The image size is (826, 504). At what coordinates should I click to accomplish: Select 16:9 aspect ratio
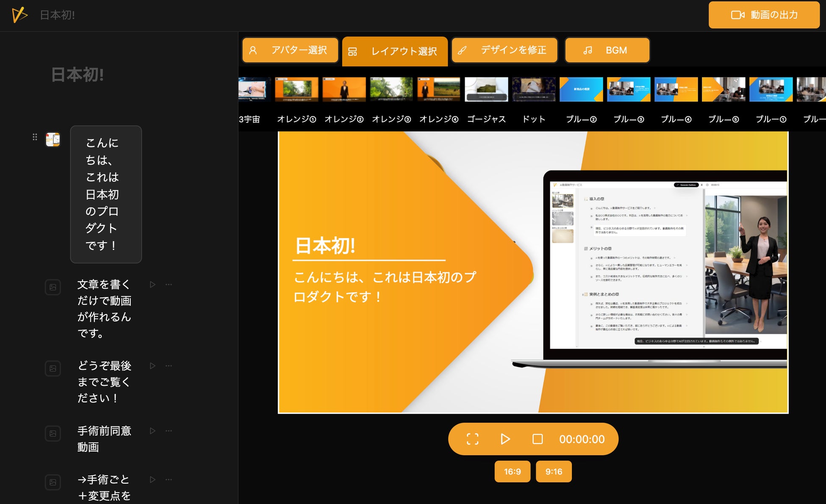(512, 471)
